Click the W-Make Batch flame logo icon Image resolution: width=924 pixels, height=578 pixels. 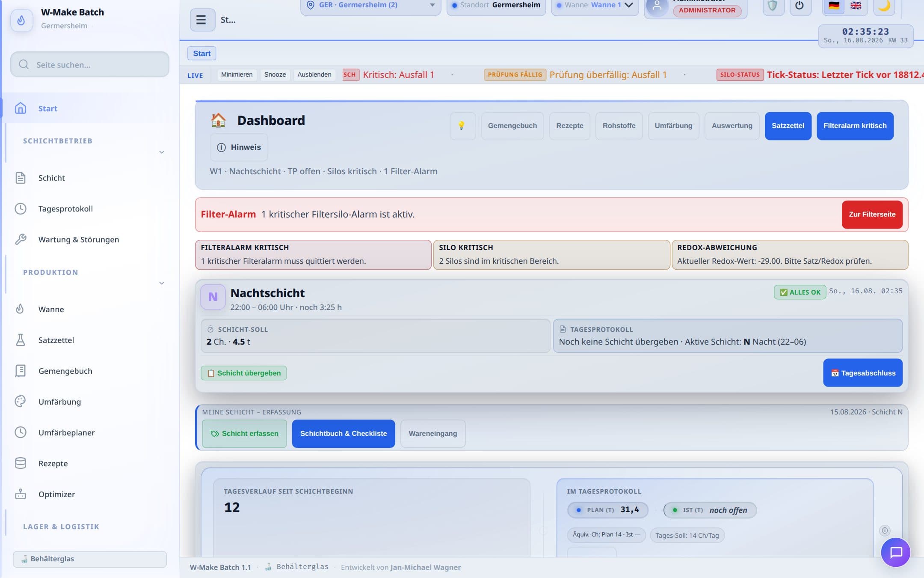pos(21,20)
